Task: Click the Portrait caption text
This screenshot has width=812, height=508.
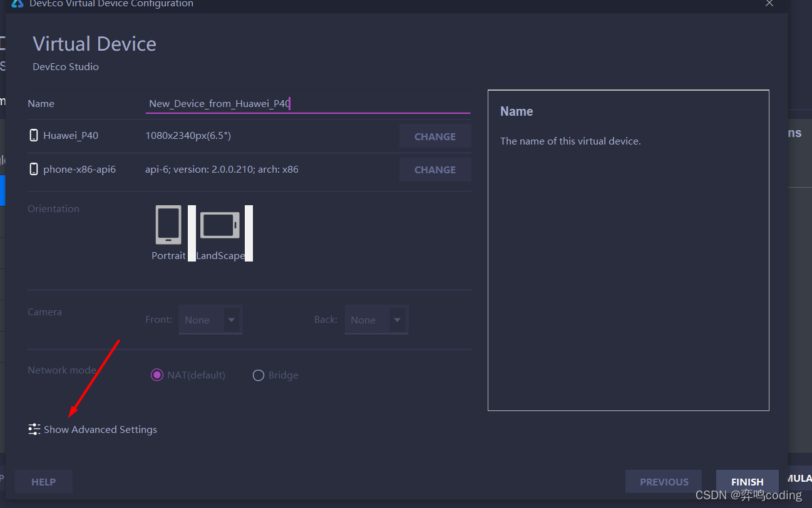Action: pyautogui.click(x=168, y=255)
